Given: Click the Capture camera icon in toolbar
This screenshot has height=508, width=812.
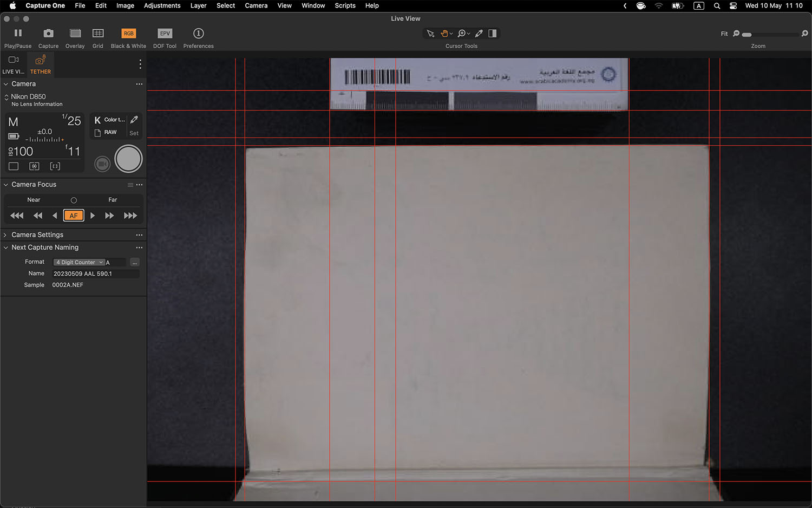Looking at the screenshot, I should (48, 34).
